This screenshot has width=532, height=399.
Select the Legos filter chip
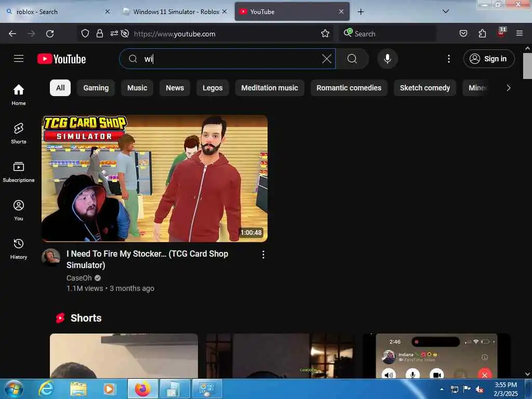tap(212, 88)
